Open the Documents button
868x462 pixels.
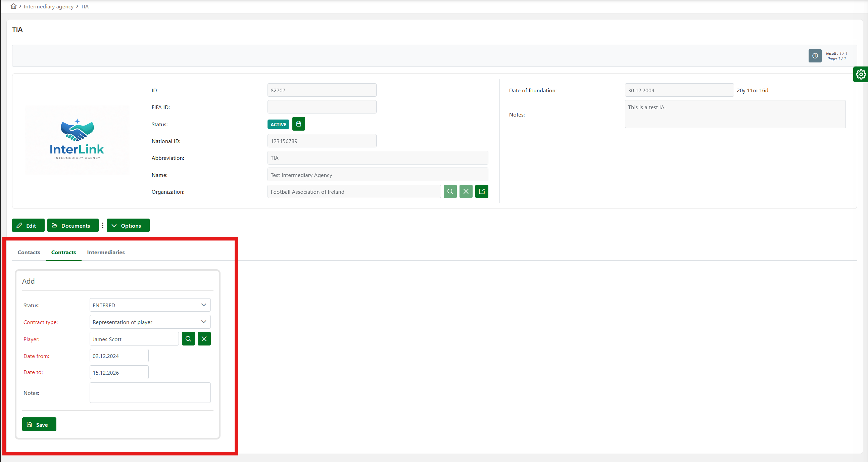coord(73,225)
